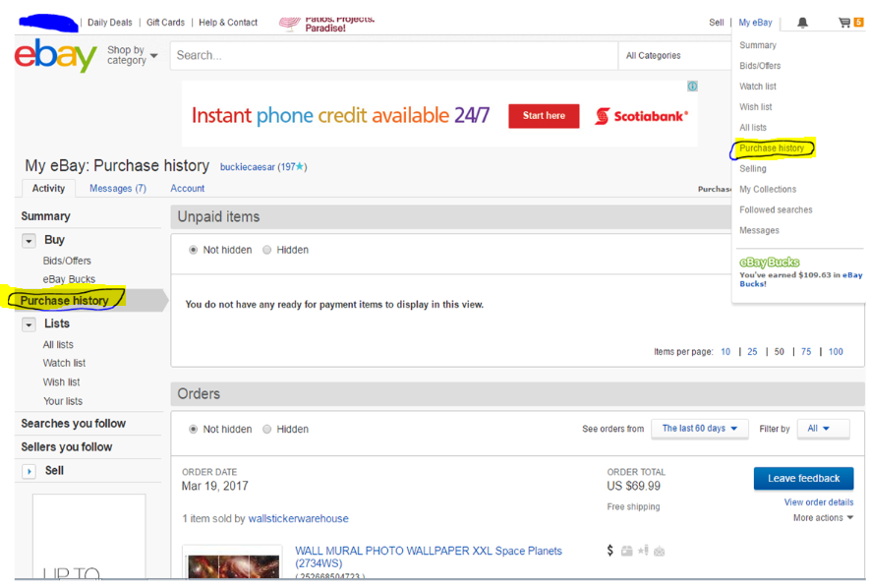
Task: Open Bids/Offers in left sidebar
Action: 67,261
